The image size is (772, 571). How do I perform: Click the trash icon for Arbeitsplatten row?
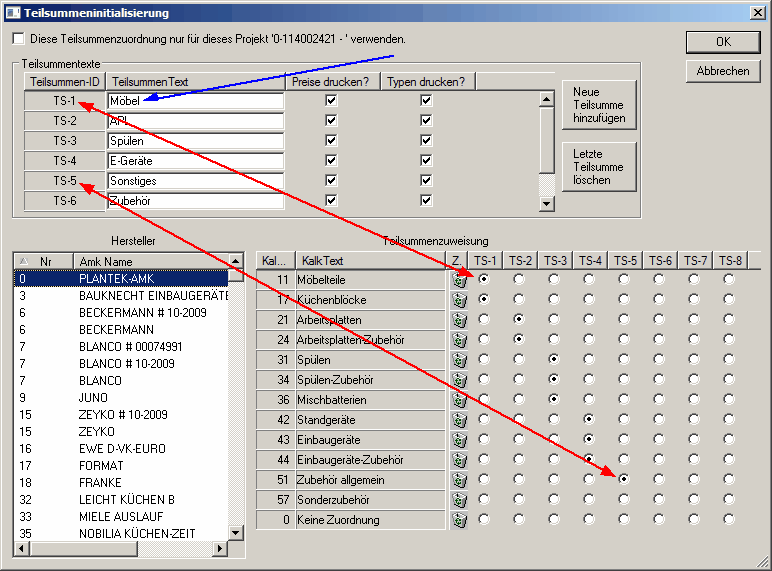[460, 320]
